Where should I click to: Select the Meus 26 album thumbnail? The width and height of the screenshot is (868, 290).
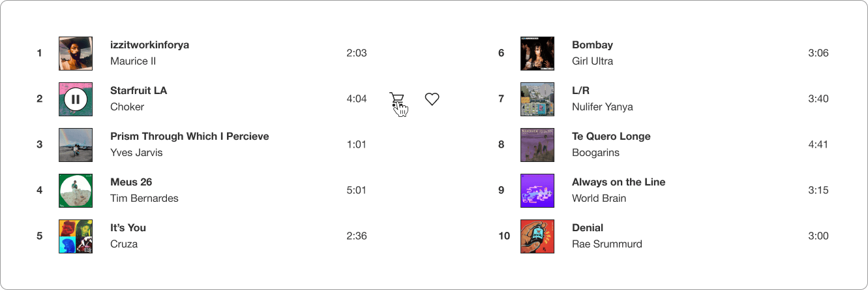pyautogui.click(x=76, y=191)
